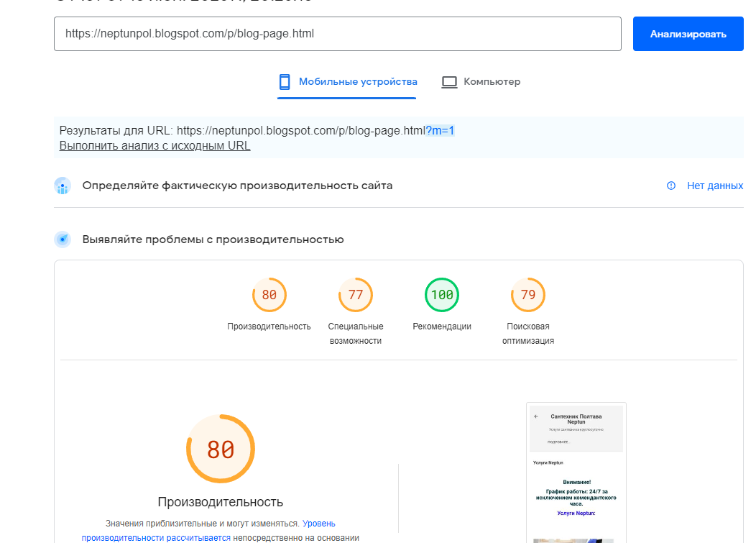Click the info icon beside Нет данных

pyautogui.click(x=671, y=186)
